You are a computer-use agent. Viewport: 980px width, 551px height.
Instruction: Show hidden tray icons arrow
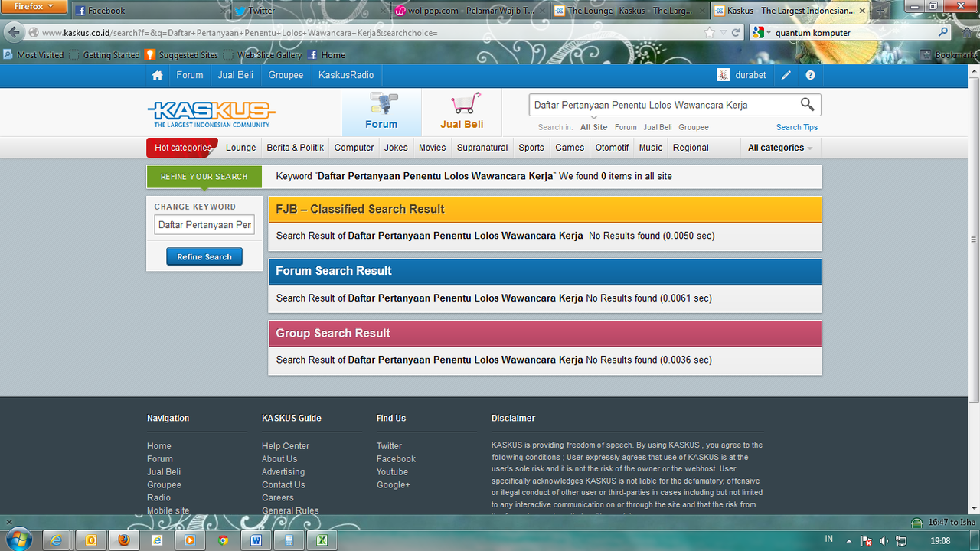tap(849, 540)
